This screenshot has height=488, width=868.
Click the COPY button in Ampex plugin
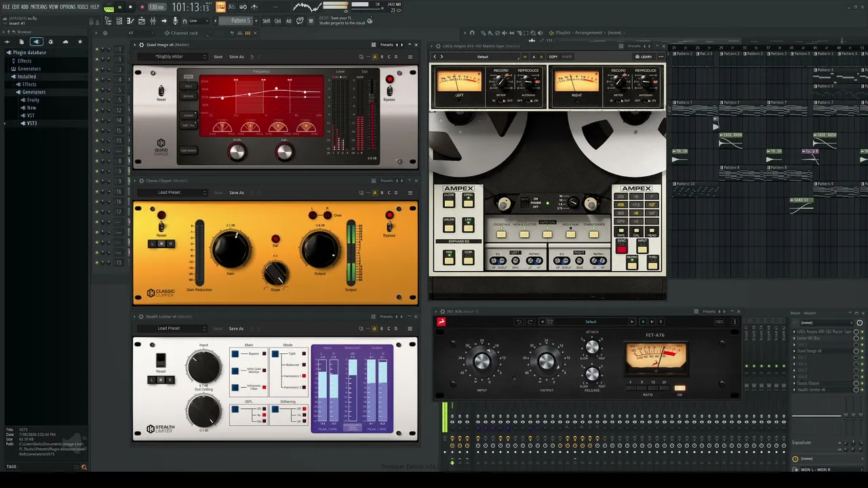click(553, 57)
